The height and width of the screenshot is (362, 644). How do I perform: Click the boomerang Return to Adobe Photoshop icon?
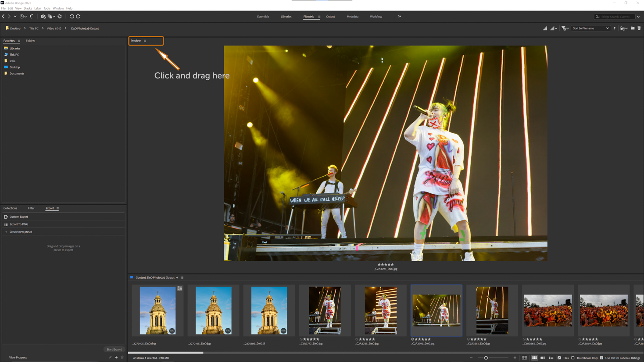click(x=31, y=16)
